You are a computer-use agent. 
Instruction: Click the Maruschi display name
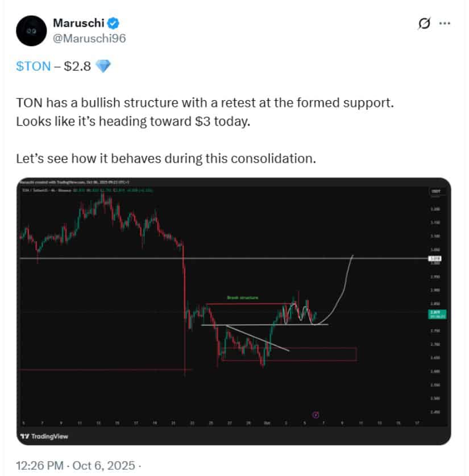click(80, 23)
